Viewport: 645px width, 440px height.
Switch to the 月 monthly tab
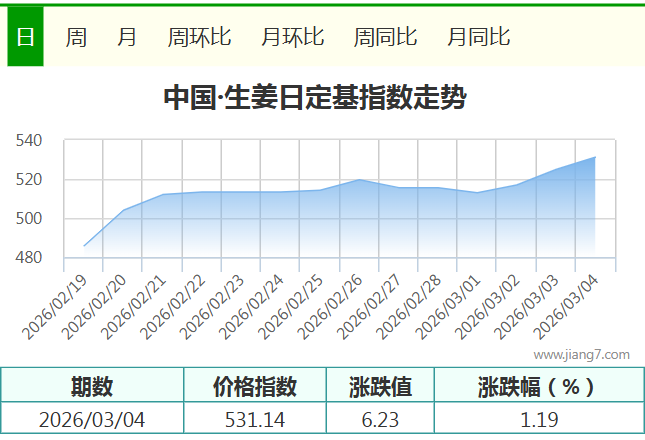tap(127, 38)
